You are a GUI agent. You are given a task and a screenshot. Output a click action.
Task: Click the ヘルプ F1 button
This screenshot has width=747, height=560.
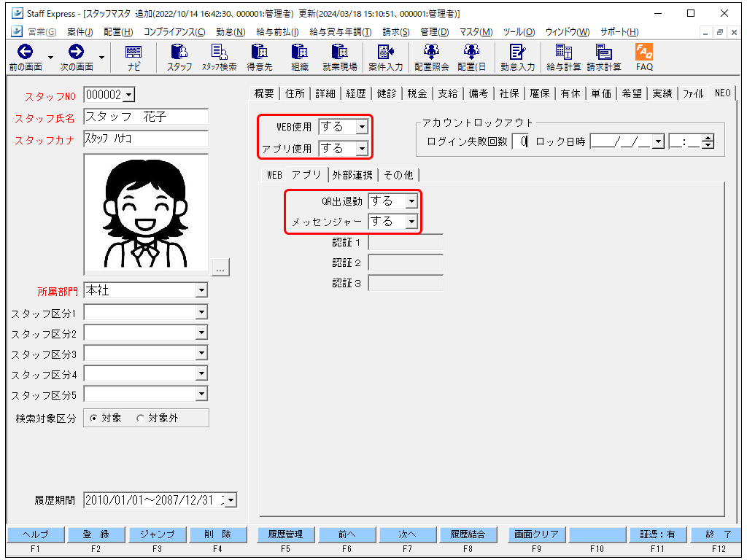tap(35, 534)
